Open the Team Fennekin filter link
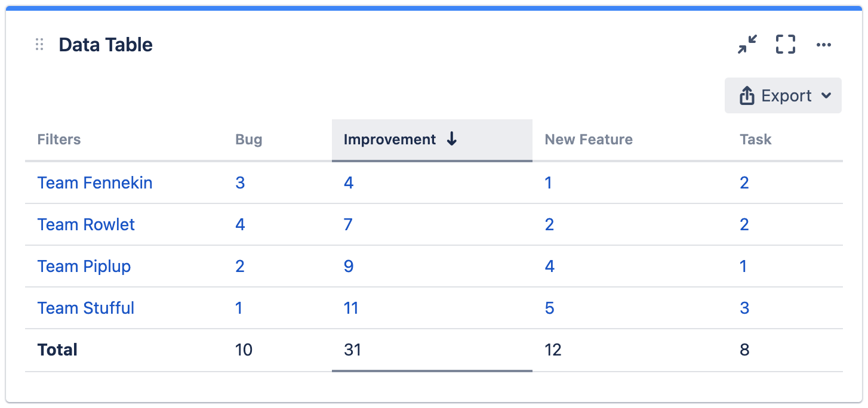The width and height of the screenshot is (868, 408). [95, 183]
